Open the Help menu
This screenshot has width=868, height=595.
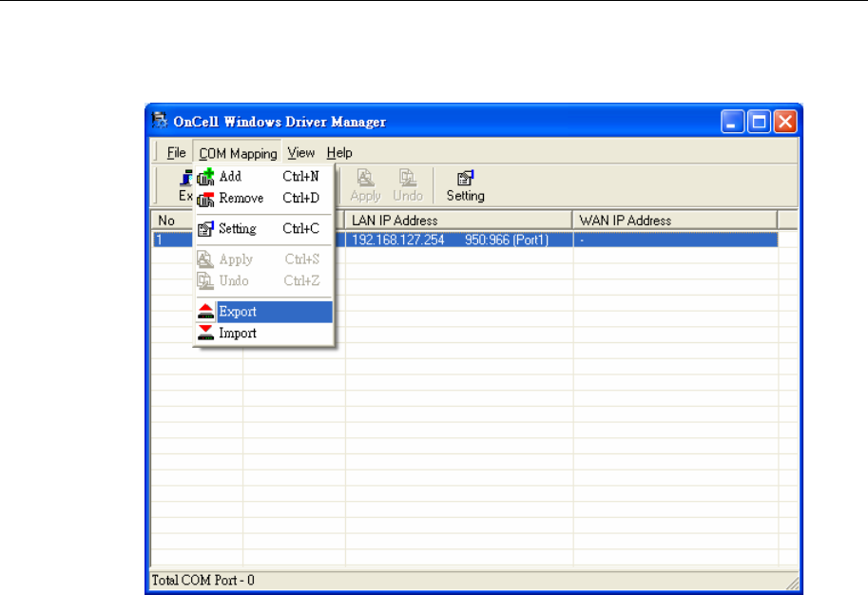pos(339,153)
